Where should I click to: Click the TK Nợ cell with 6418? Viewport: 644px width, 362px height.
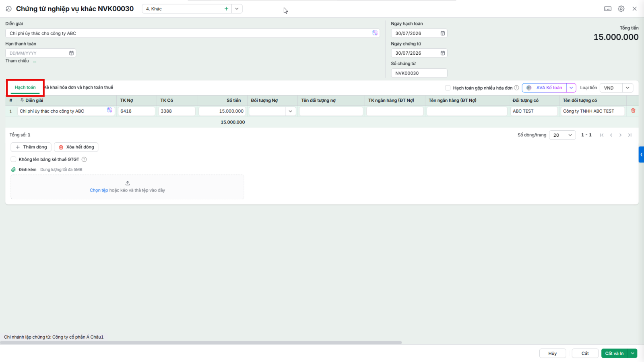[136, 111]
